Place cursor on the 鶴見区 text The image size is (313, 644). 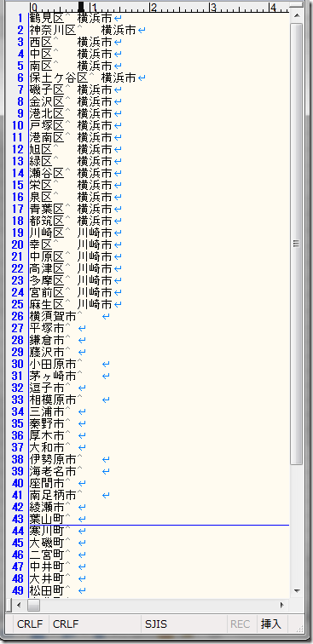47,18
